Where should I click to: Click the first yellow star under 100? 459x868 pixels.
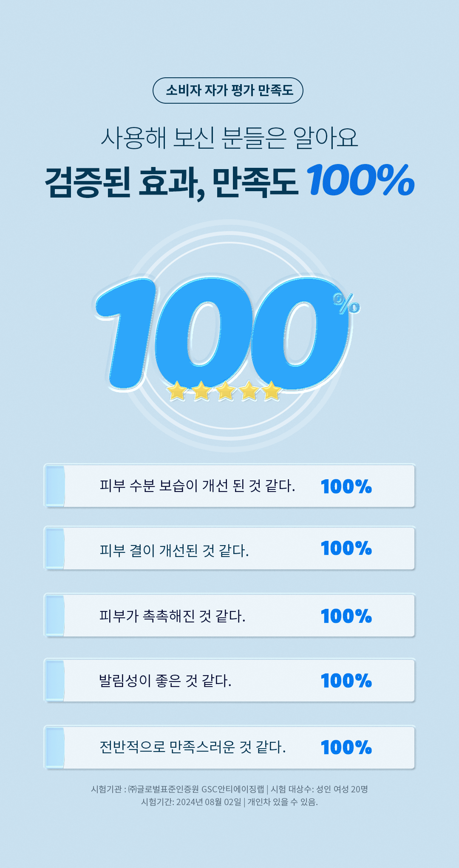(177, 391)
